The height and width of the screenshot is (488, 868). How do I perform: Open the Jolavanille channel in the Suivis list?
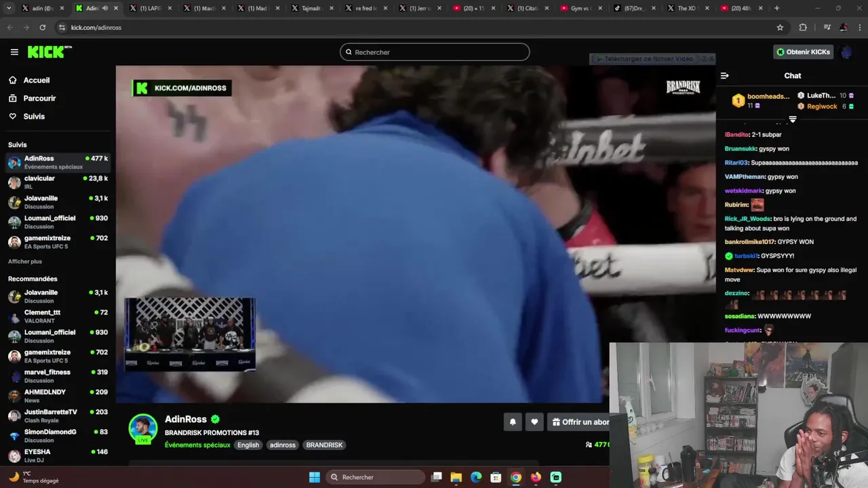pos(58,203)
